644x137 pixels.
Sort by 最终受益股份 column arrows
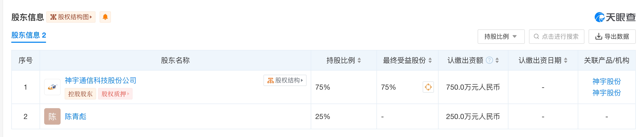(x=430, y=60)
